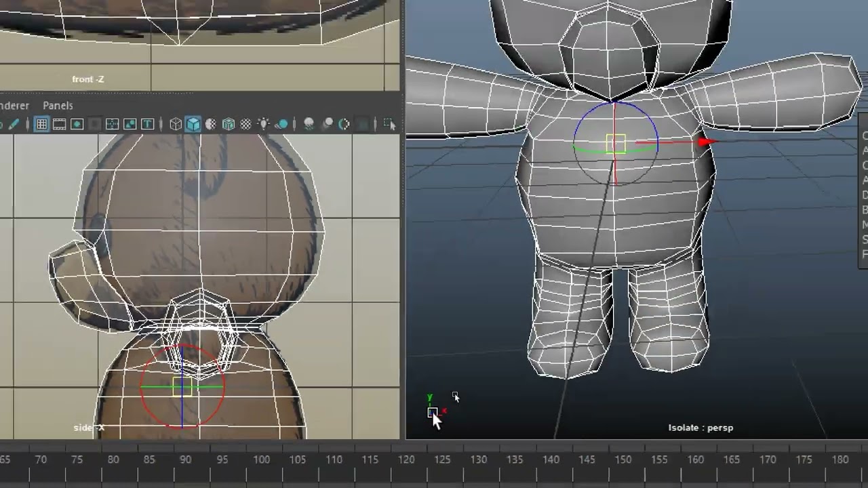Toggle the Grid display icon
868x488 pixels.
pyautogui.click(x=41, y=124)
